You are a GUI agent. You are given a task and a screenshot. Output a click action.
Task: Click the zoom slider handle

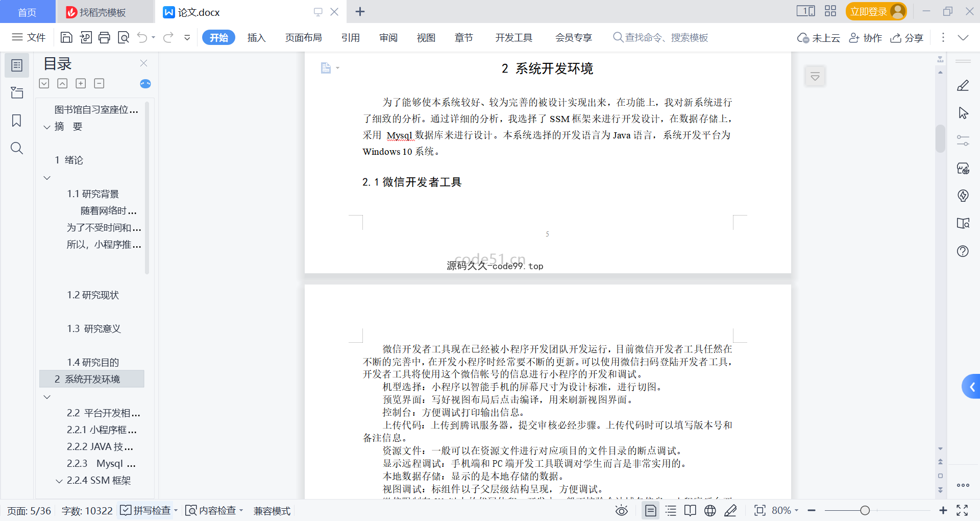tap(865, 510)
